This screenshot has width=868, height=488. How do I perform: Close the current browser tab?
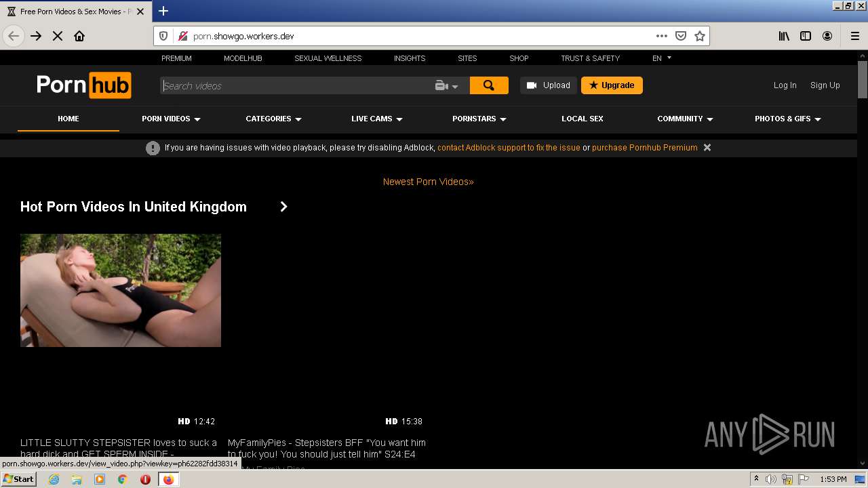point(140,12)
